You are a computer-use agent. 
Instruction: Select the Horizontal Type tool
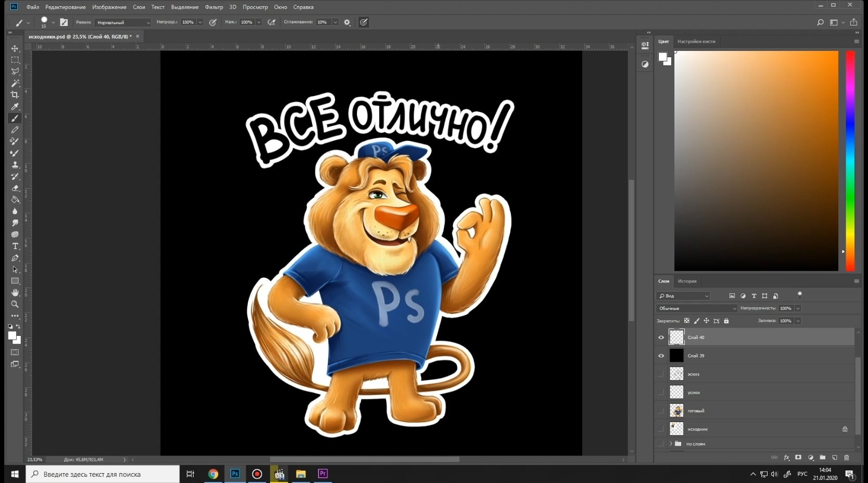click(15, 246)
